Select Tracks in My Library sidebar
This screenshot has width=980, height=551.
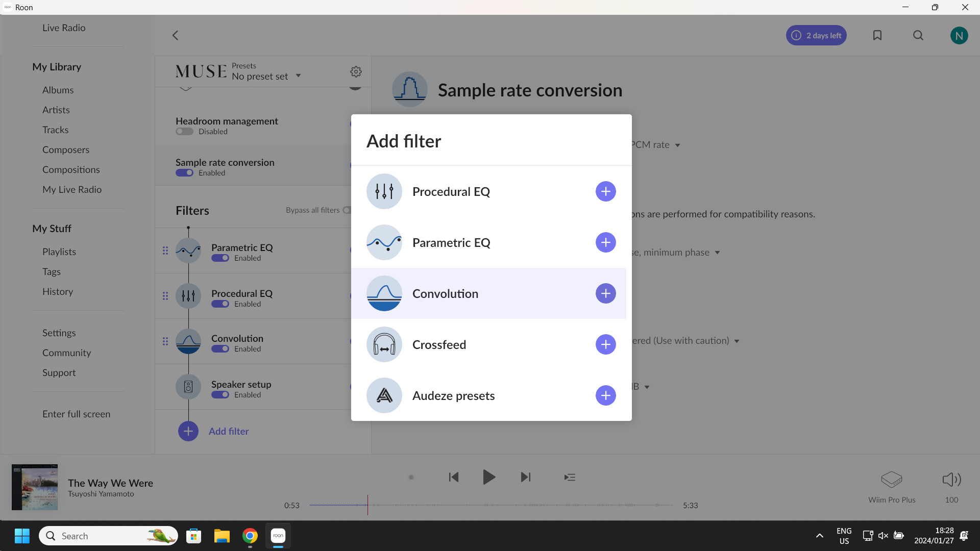[x=55, y=130]
